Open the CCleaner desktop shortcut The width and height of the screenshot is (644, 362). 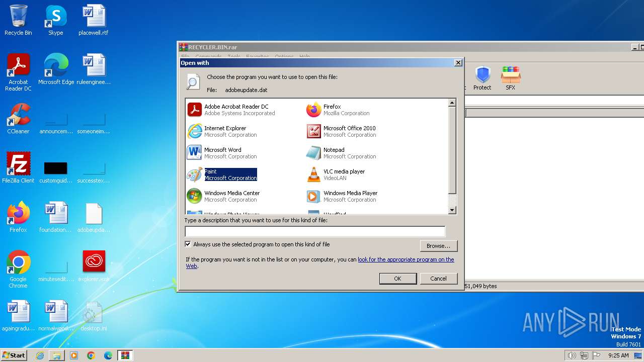[x=18, y=119]
